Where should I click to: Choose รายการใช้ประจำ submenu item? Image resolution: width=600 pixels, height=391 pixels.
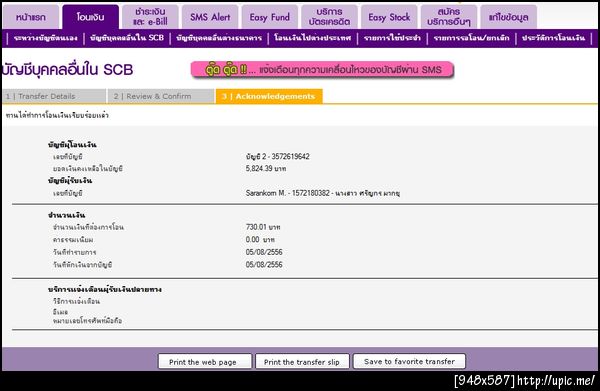click(x=392, y=38)
